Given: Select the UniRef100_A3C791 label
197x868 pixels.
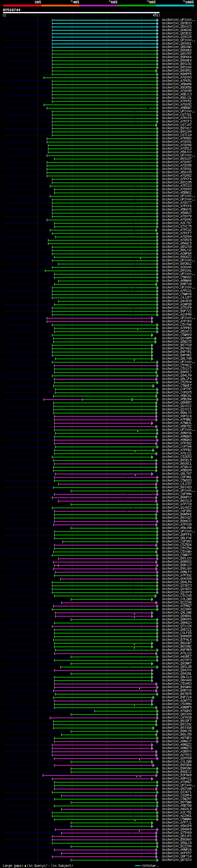Looking at the screenshot, I should 176,812.
